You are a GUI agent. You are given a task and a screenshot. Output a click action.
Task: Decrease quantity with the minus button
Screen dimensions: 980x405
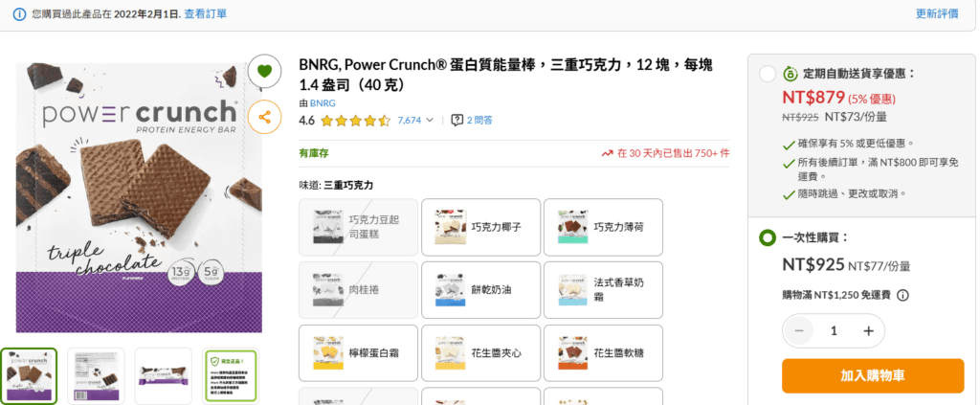click(798, 330)
